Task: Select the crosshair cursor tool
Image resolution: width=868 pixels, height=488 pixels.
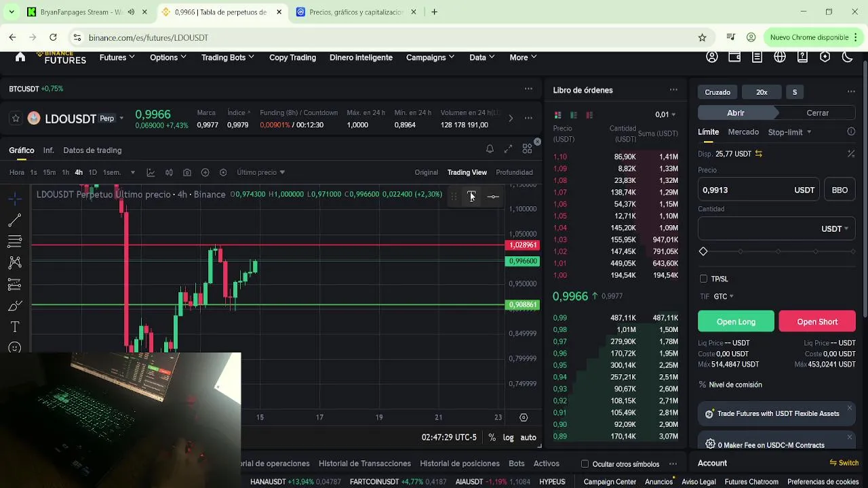Action: [x=15, y=199]
